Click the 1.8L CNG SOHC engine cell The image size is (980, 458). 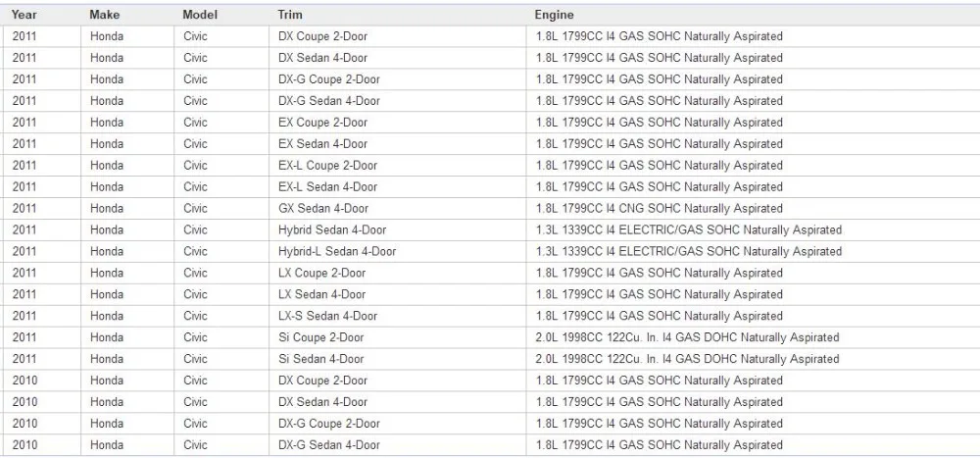[753, 208]
